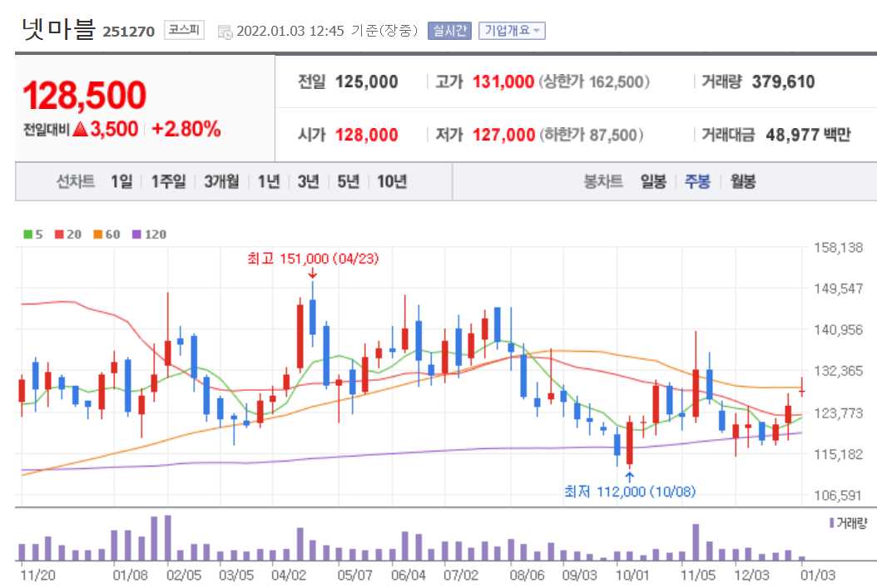Switch to the 월봉 monthly candle view
877x588 pixels.
pyautogui.click(x=742, y=181)
